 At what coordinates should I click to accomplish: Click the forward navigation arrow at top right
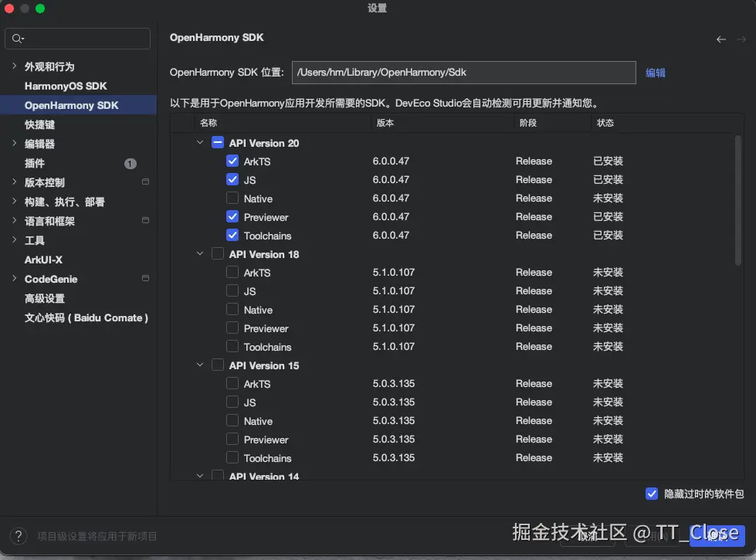point(740,39)
